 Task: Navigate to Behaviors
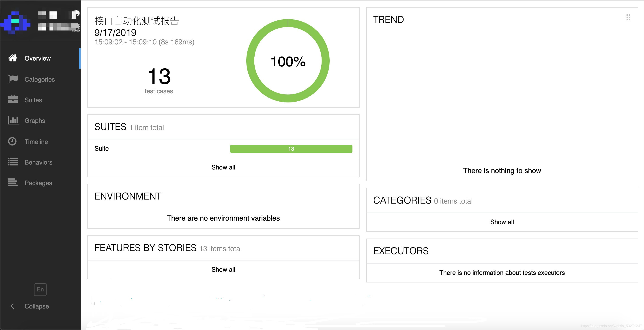click(x=39, y=162)
